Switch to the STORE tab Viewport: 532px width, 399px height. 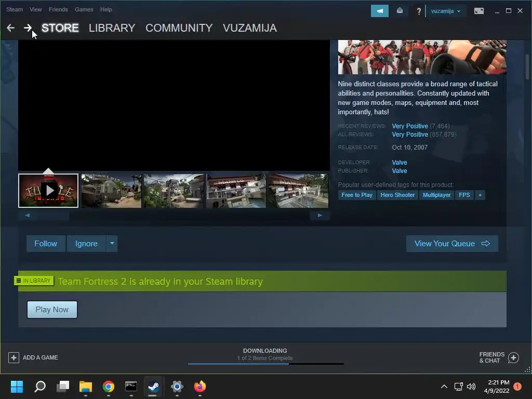pos(60,28)
